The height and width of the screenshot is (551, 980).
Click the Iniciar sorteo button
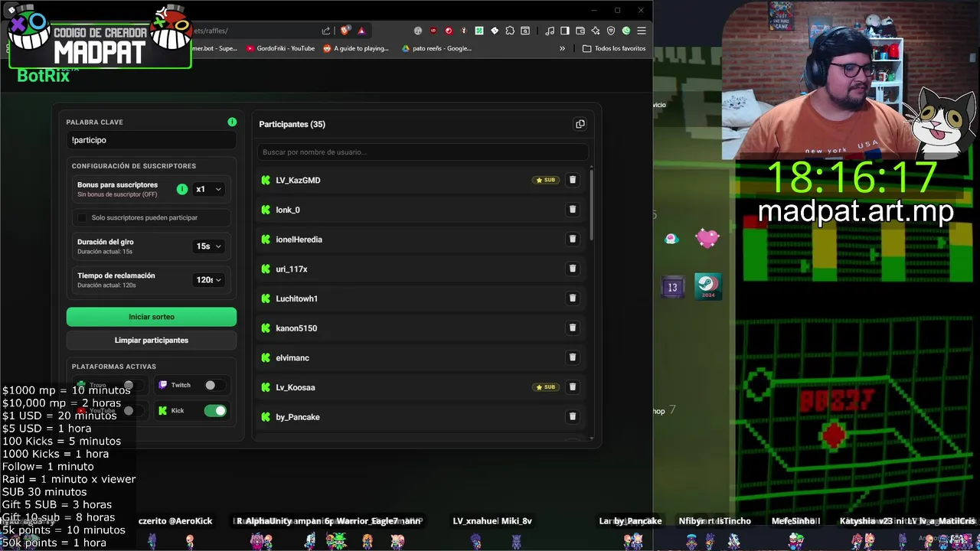(152, 317)
